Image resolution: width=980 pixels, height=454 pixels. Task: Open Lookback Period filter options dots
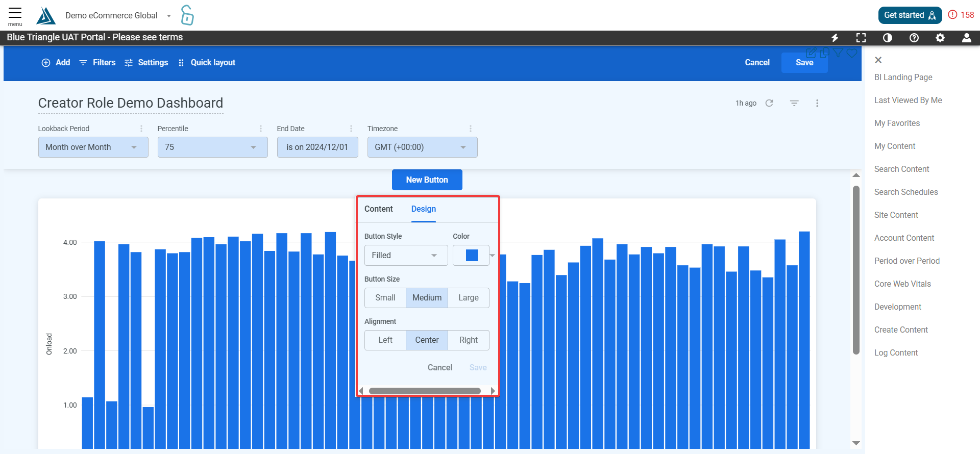tap(141, 129)
